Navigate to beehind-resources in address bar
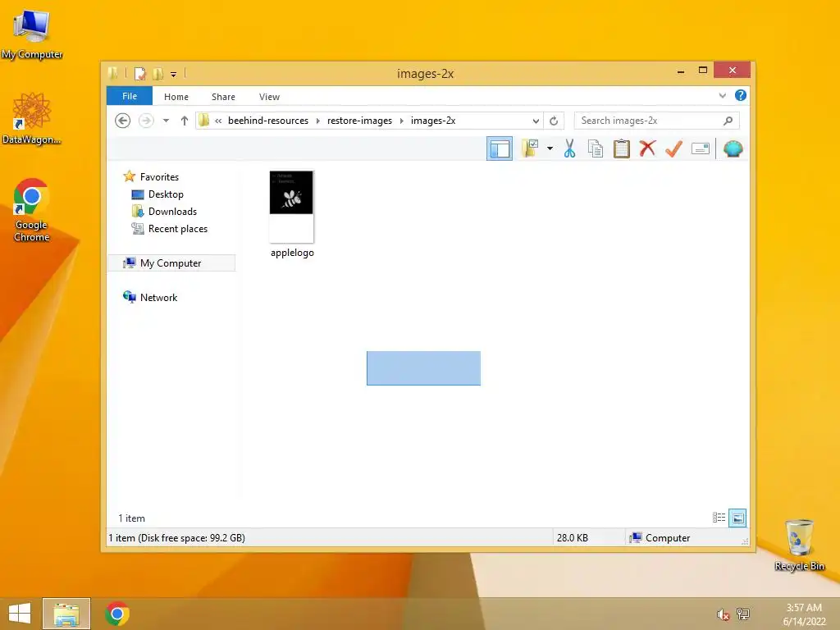 [268, 121]
